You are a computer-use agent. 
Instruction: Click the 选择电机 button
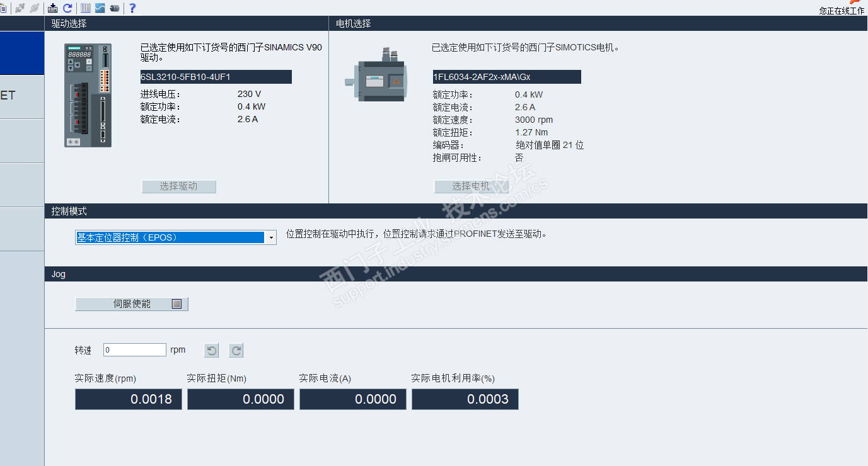(472, 186)
